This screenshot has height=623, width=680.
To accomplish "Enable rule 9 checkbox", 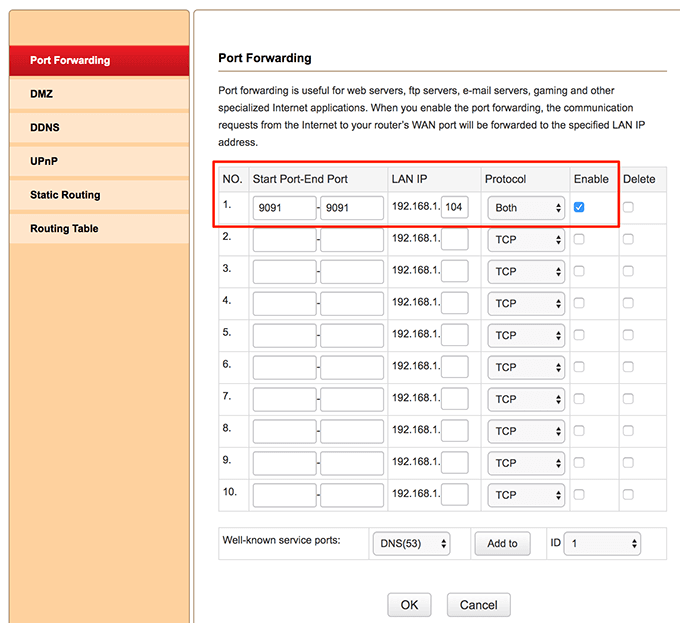I will coord(579,462).
